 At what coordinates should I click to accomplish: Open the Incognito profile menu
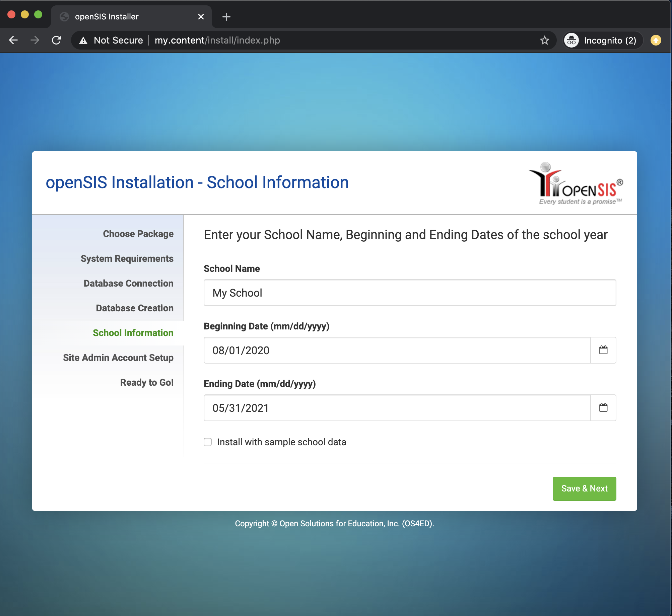click(x=602, y=40)
